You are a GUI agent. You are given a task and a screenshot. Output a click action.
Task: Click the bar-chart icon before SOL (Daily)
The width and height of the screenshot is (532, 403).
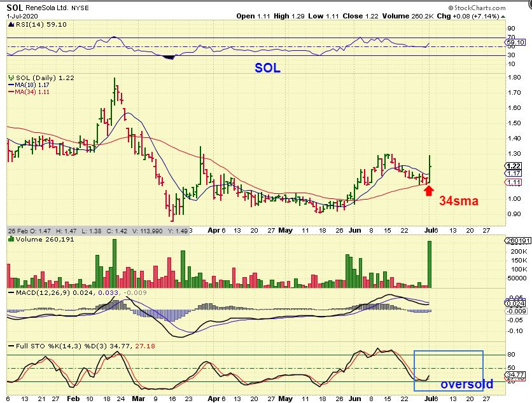[x=11, y=78]
